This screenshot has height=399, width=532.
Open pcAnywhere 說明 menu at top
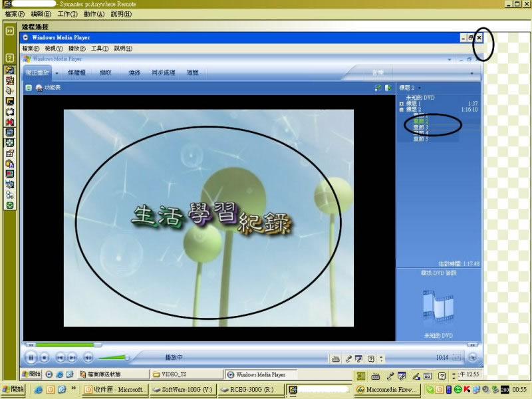pyautogui.click(x=121, y=14)
